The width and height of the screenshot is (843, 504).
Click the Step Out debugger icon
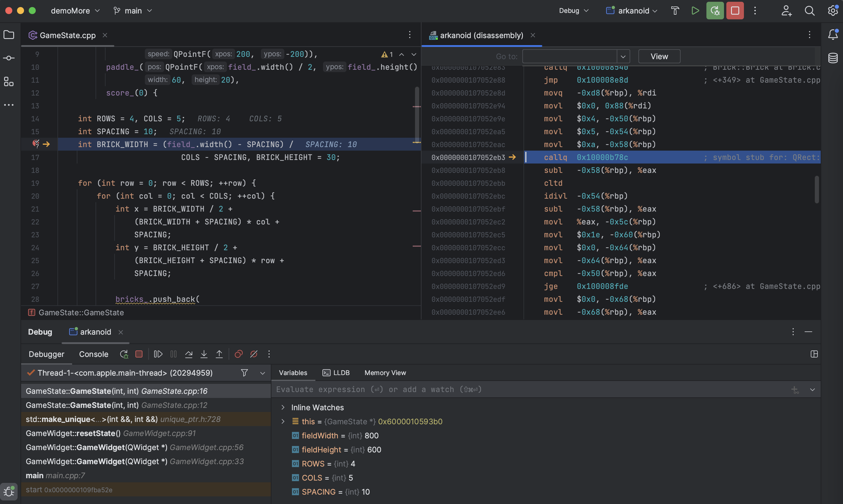[x=219, y=354]
